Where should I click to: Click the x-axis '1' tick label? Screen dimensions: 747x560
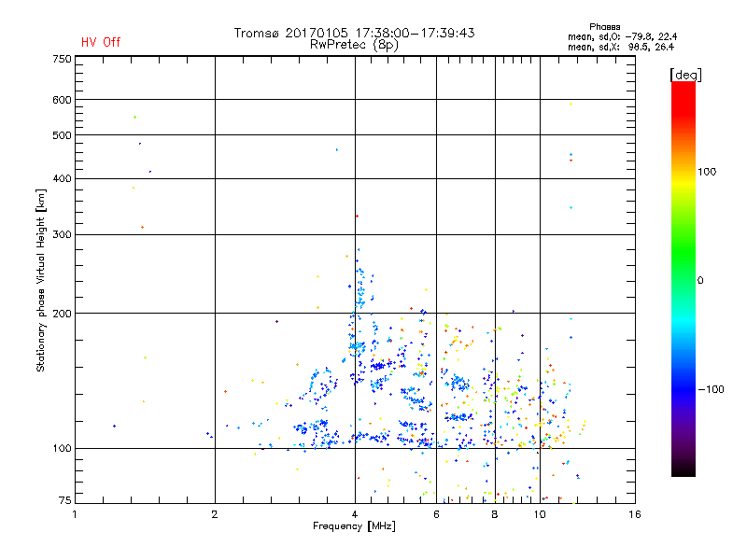point(75,514)
